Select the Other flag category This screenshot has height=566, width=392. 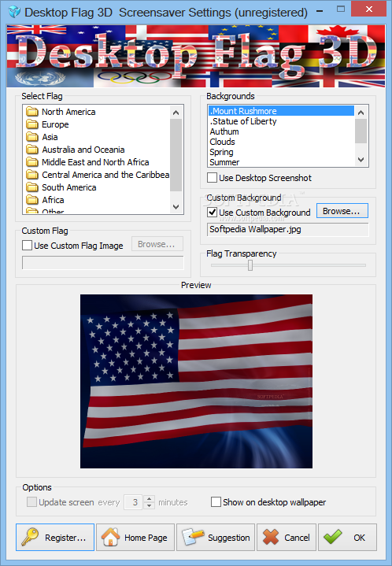click(x=53, y=211)
